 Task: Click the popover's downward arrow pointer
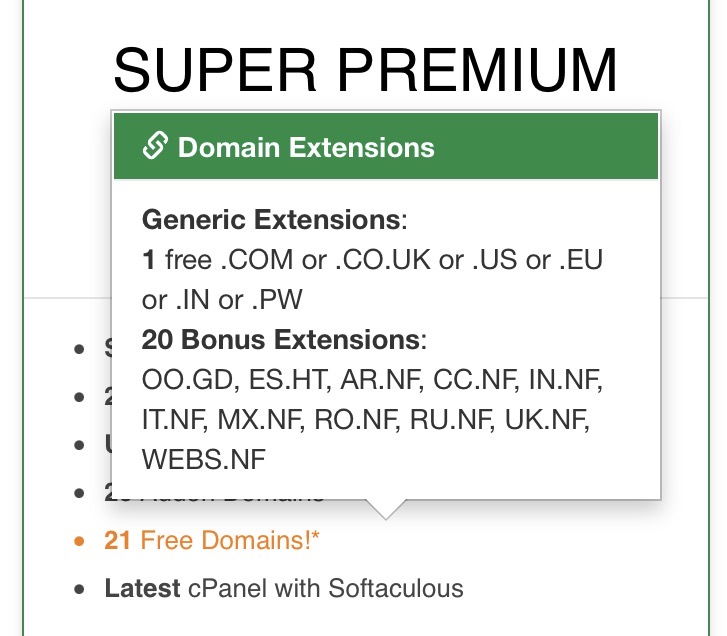[385, 509]
